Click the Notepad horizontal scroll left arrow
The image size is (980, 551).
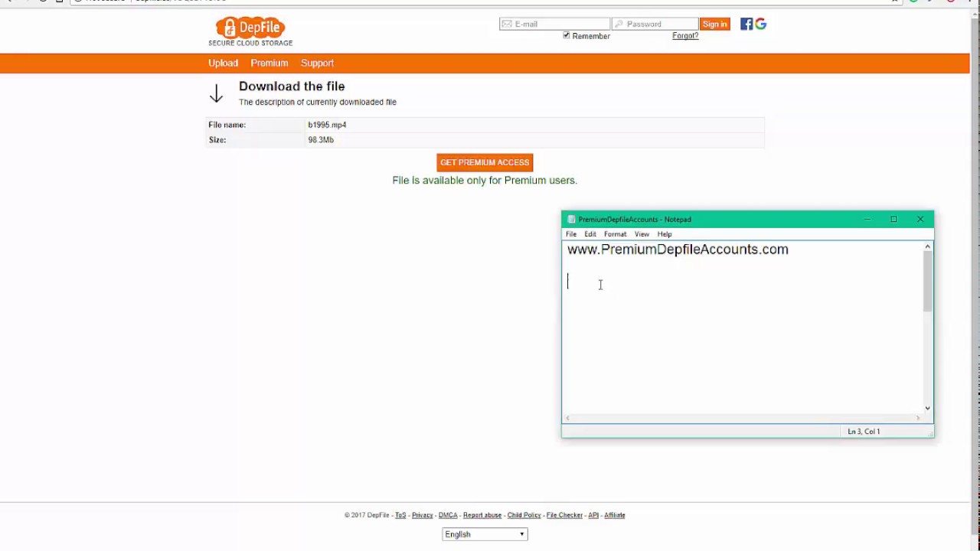567,418
